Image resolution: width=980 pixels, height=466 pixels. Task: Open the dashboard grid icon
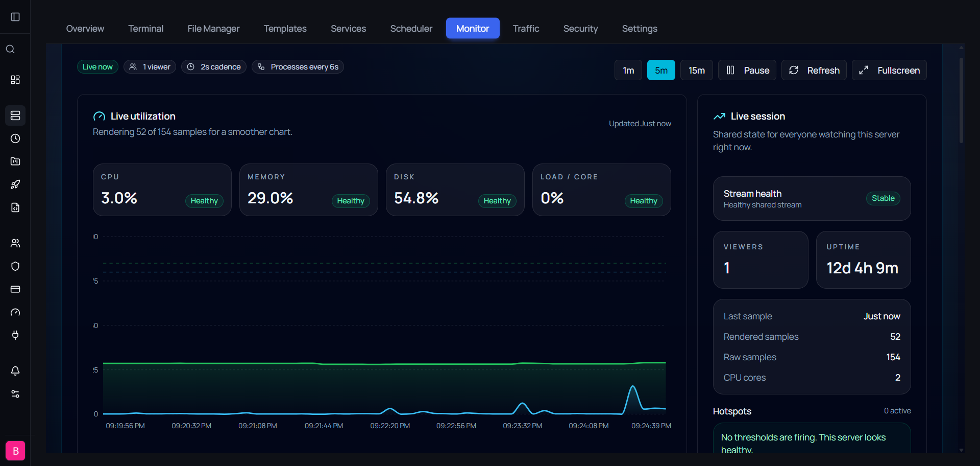[x=15, y=80]
